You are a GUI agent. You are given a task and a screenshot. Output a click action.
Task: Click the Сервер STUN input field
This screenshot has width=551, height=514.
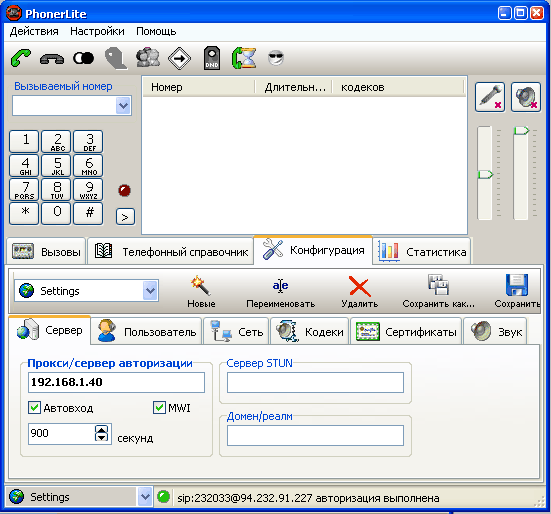(x=315, y=382)
